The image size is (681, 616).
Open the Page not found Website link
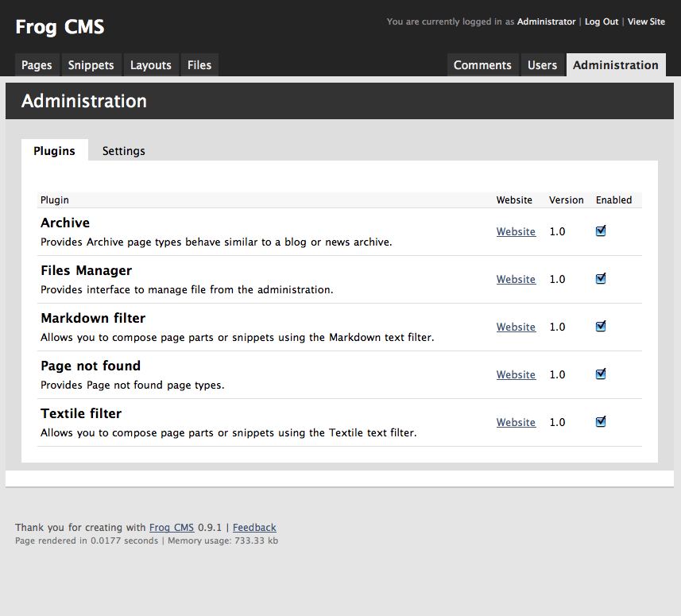[x=516, y=375]
